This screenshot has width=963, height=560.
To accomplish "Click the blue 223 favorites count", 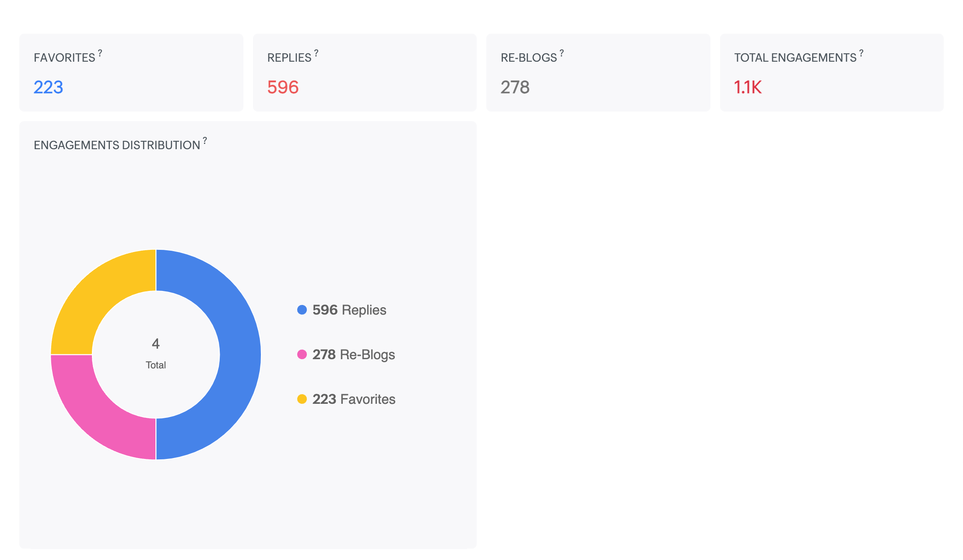I will pyautogui.click(x=49, y=87).
